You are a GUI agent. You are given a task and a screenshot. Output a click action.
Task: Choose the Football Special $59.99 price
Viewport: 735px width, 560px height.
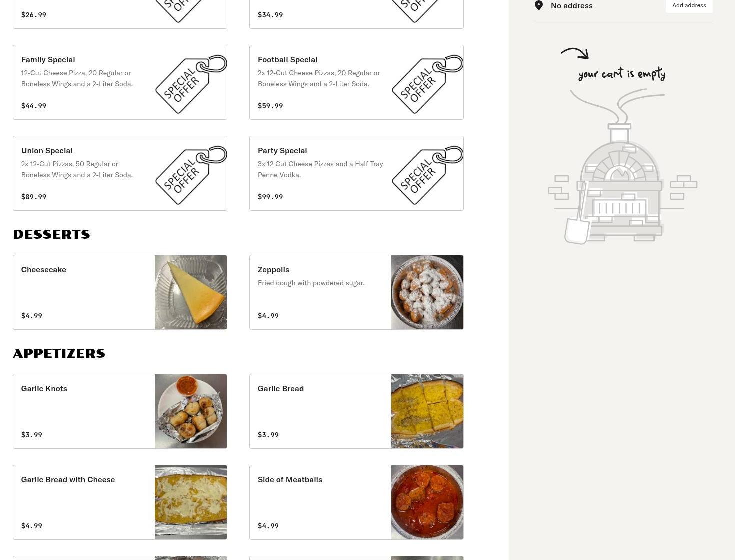pos(270,106)
